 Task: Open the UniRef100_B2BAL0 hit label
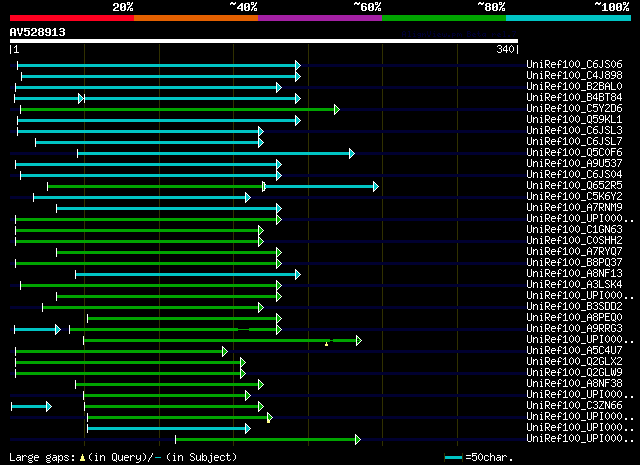[x=574, y=87]
